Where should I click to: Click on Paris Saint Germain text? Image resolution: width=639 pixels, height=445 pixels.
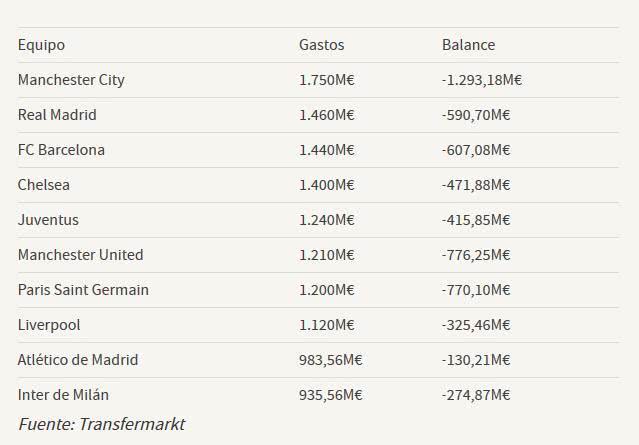tap(83, 290)
